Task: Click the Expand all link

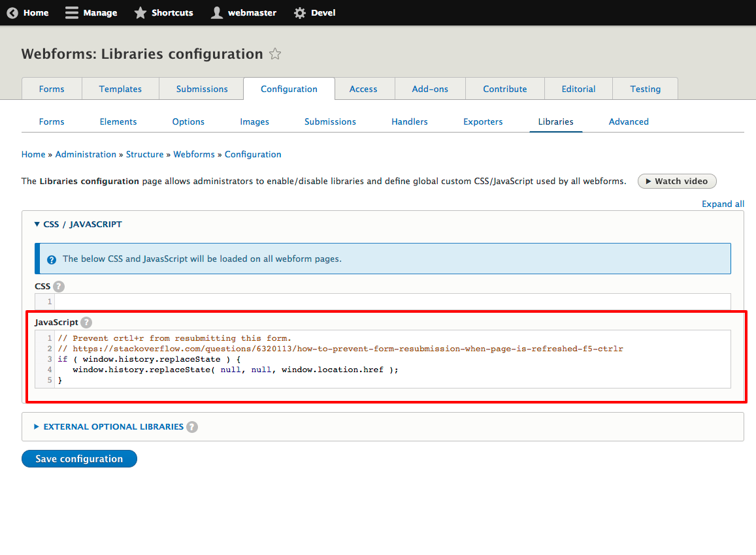Action: tap(723, 204)
